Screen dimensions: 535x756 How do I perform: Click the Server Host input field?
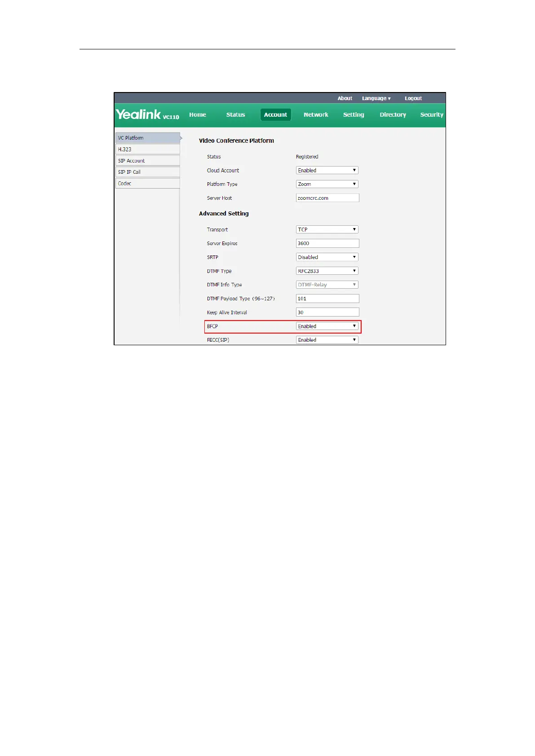pyautogui.click(x=327, y=198)
